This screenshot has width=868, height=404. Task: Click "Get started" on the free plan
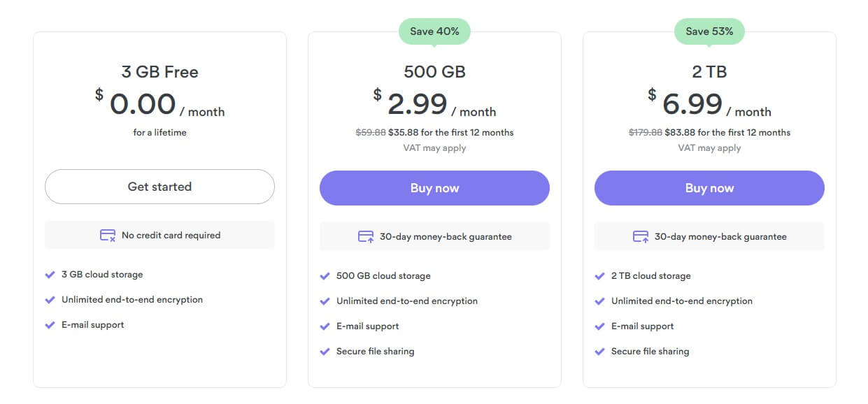click(x=159, y=187)
